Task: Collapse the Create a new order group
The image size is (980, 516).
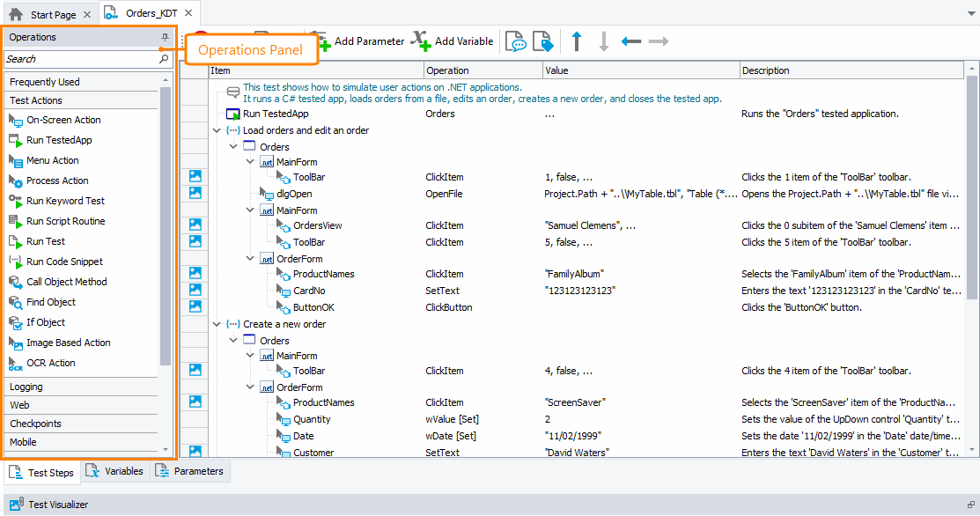Action: (217, 323)
